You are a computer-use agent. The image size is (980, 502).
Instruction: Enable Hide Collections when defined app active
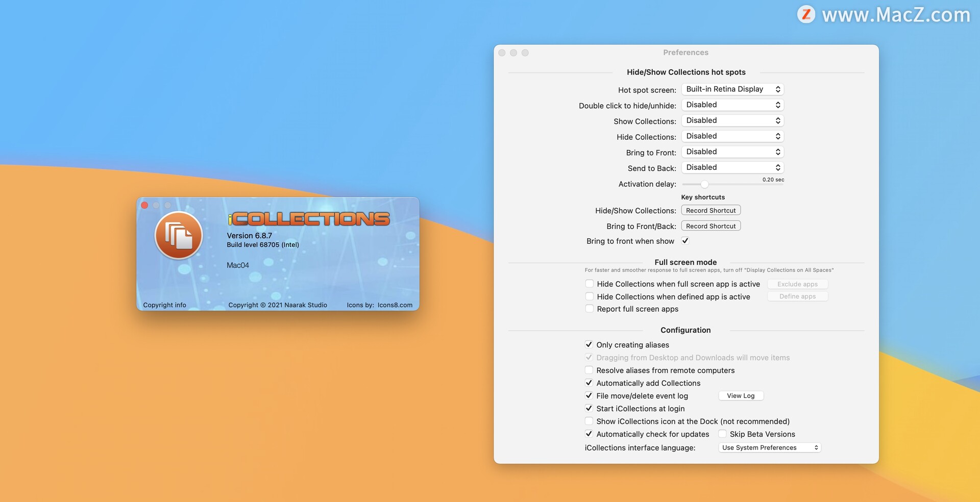(x=590, y=296)
